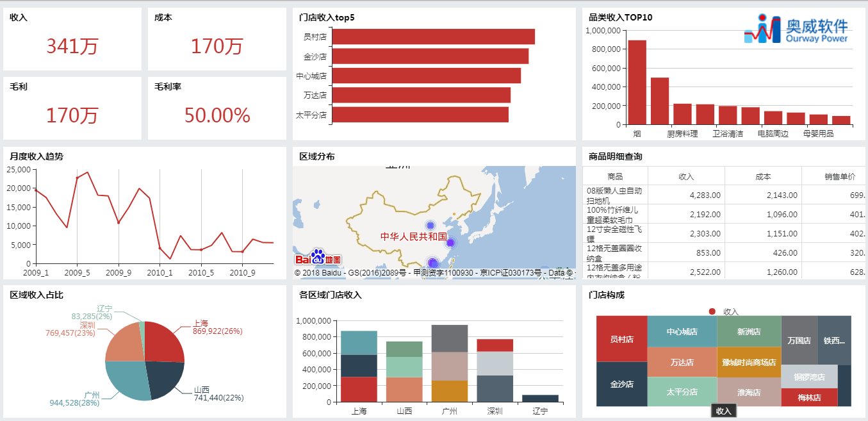Click the salmon bottom segment of 山西 bar

click(404, 390)
